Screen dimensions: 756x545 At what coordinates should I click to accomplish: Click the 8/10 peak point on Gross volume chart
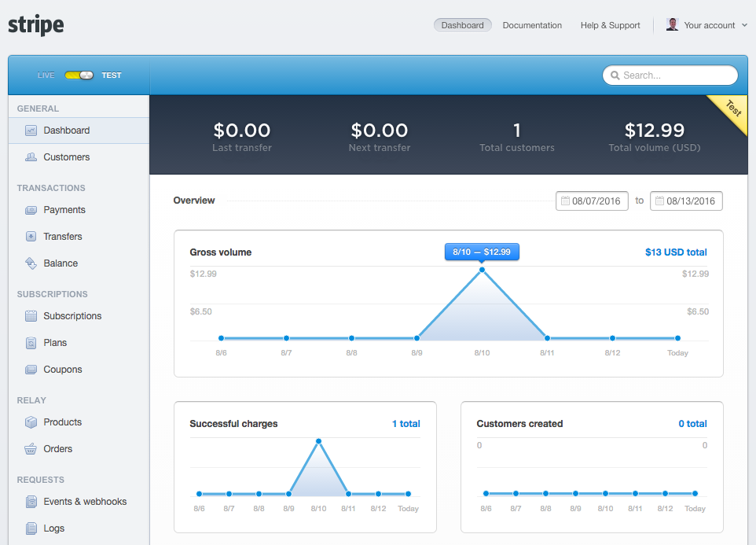coord(482,270)
